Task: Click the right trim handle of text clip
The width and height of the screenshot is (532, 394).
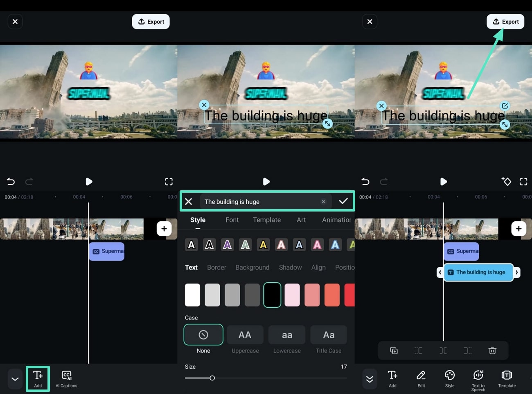Action: point(517,272)
